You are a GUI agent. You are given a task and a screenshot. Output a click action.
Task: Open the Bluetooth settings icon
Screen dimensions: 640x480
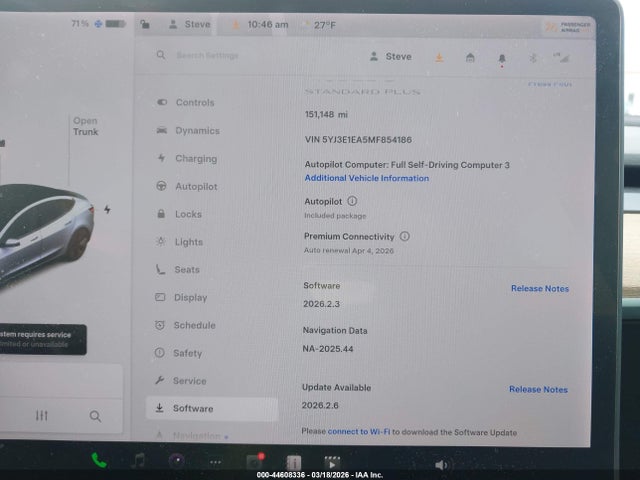533,58
